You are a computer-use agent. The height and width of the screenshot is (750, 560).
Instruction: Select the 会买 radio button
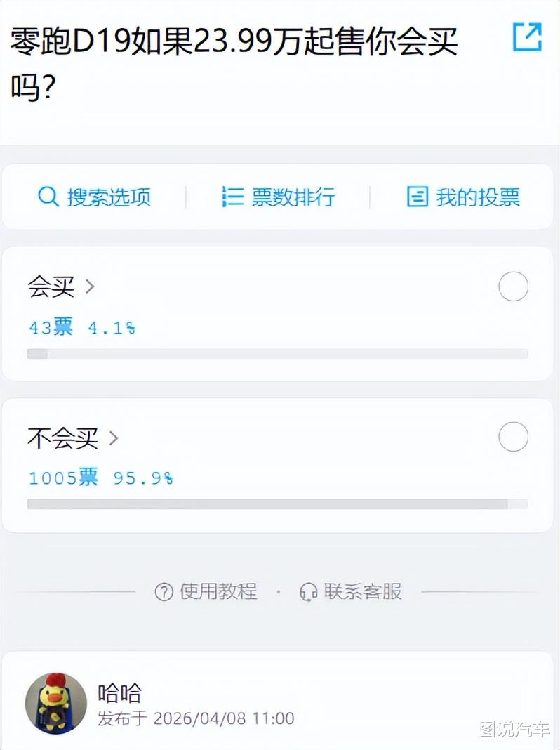pyautogui.click(x=513, y=287)
